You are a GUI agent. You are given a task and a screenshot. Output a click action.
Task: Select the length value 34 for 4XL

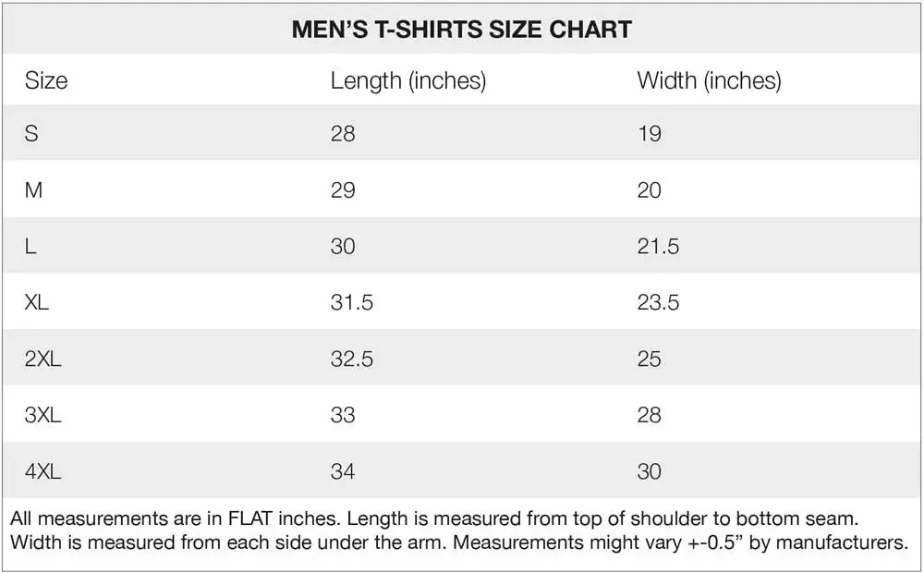pyautogui.click(x=343, y=472)
